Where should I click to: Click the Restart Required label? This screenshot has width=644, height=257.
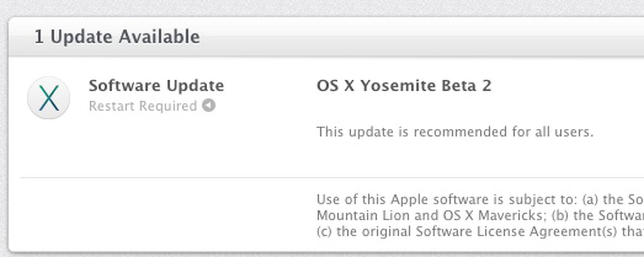click(x=143, y=106)
